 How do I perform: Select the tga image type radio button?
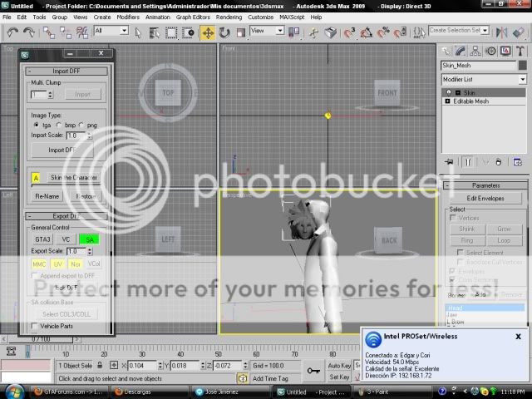36,125
